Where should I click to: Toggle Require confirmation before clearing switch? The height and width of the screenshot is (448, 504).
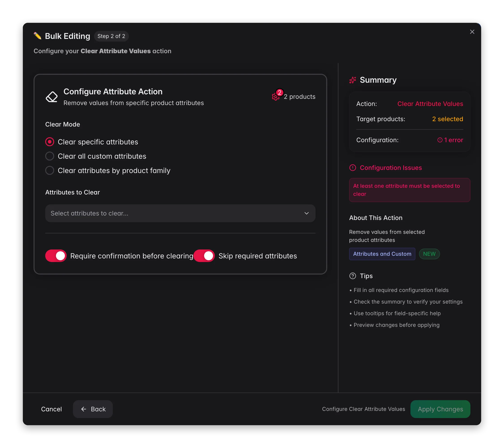coord(56,256)
